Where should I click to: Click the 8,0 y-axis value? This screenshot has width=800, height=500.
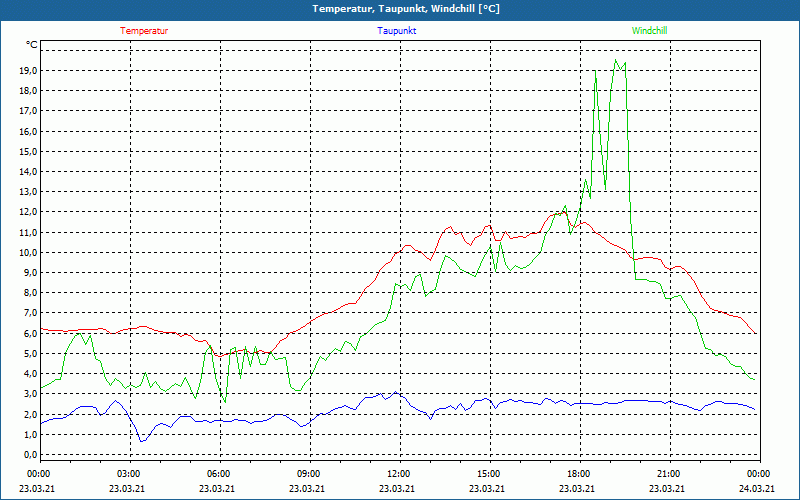30,293
